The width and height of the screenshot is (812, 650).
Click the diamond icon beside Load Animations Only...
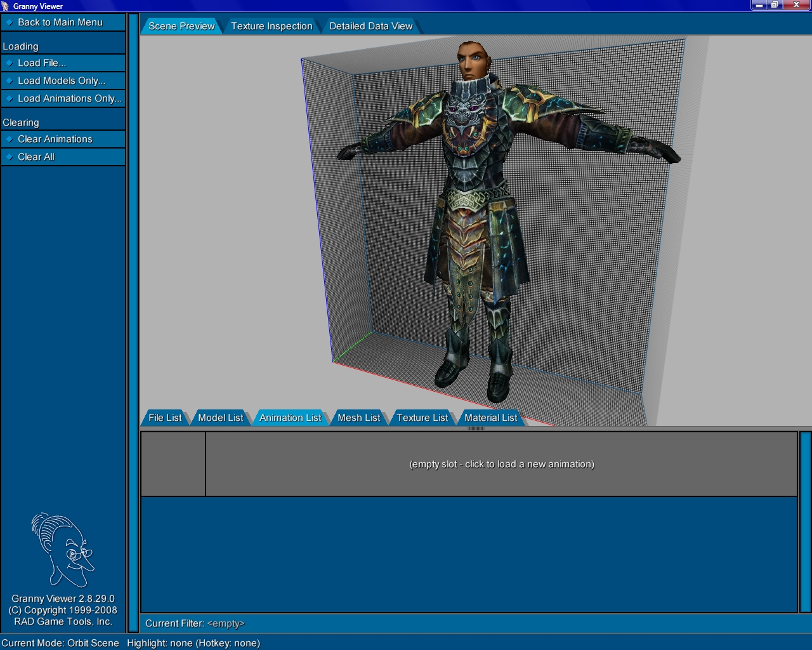[10, 98]
